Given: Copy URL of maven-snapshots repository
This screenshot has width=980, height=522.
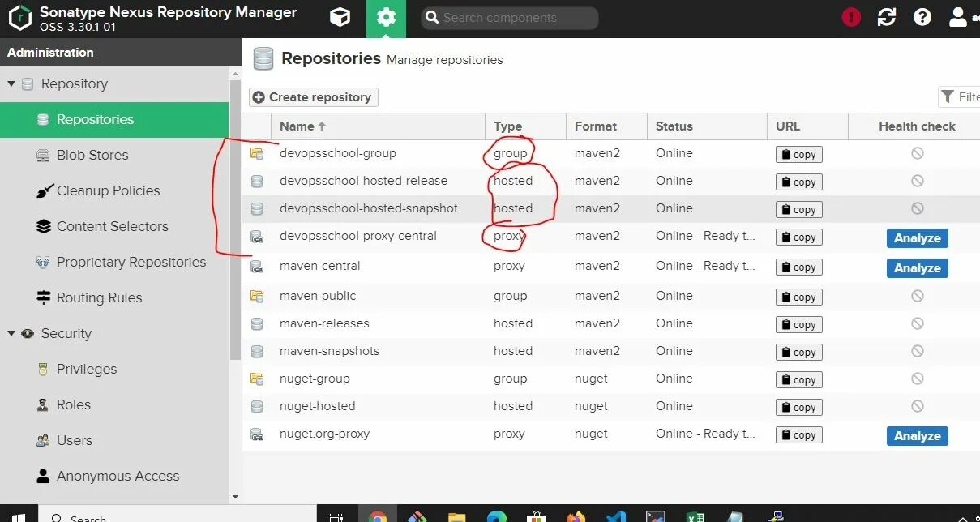Looking at the screenshot, I should 798,353.
